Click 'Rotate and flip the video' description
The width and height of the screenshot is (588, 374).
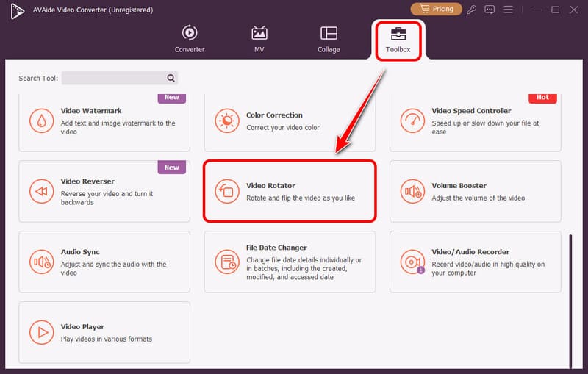click(x=301, y=198)
